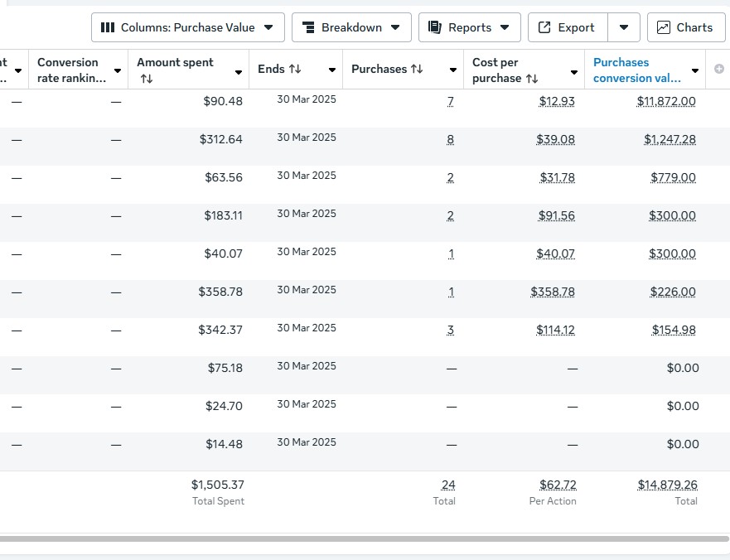Click amount spent $24.70 cell
The image size is (730, 560).
pyautogui.click(x=224, y=407)
